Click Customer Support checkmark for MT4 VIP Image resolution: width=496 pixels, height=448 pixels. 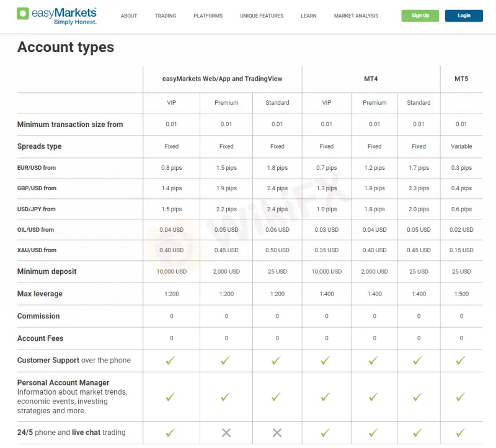(x=325, y=361)
